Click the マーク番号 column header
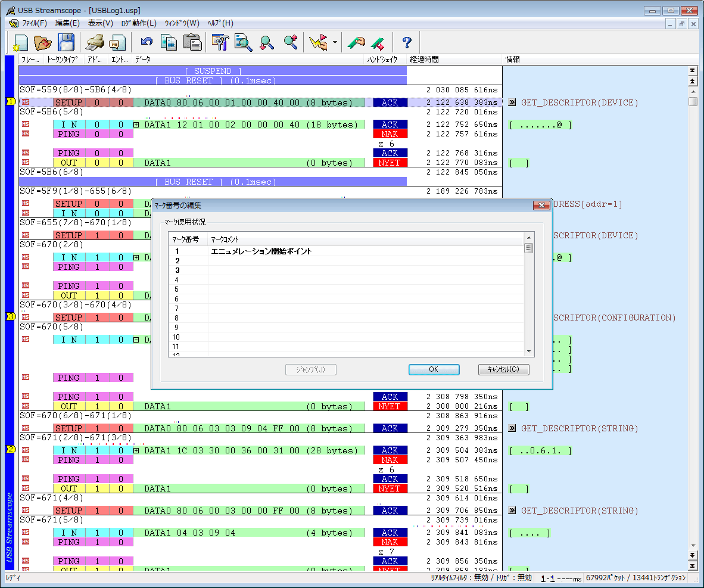Viewport: 704px width, 588px height. [188, 239]
